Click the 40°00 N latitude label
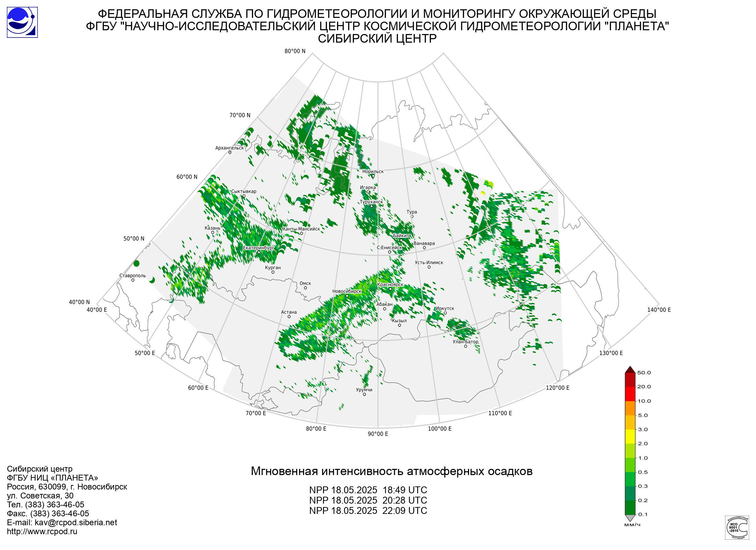The height and width of the screenshot is (550, 756). (79, 302)
